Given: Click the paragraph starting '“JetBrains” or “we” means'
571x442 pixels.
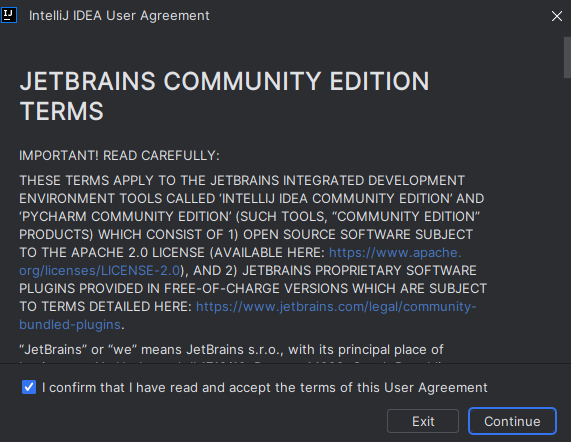Looking at the screenshot, I should click(231, 352).
